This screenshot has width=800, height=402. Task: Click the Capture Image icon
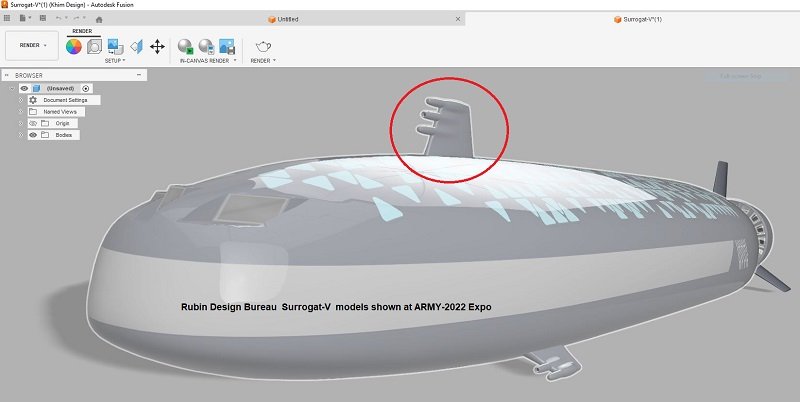pyautogui.click(x=227, y=47)
